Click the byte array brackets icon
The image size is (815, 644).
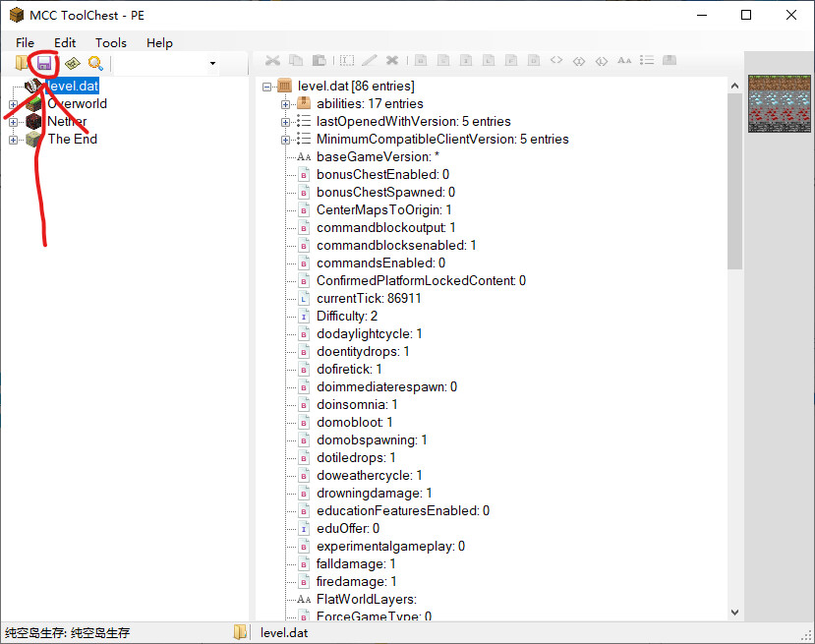point(556,60)
